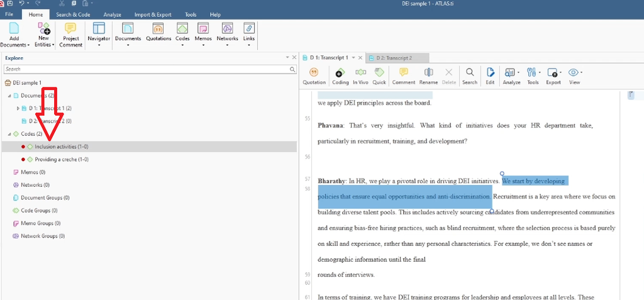Click the Add Documents icon
The image size is (644, 300).
[x=14, y=28]
